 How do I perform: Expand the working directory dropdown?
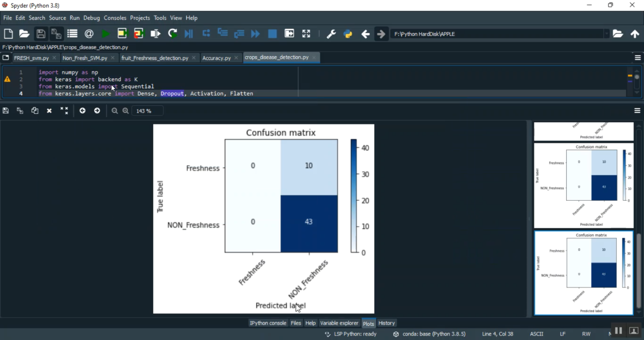pyautogui.click(x=606, y=34)
